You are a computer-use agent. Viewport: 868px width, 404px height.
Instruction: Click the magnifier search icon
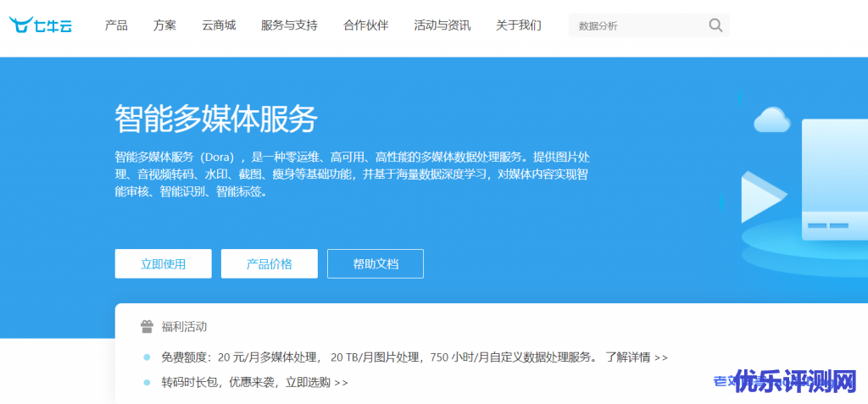[715, 25]
